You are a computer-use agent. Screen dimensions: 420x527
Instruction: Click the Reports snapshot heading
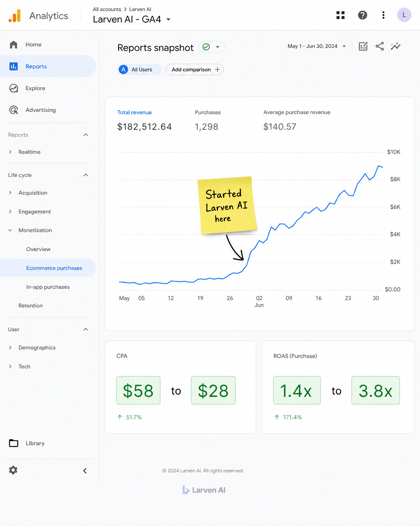click(155, 48)
